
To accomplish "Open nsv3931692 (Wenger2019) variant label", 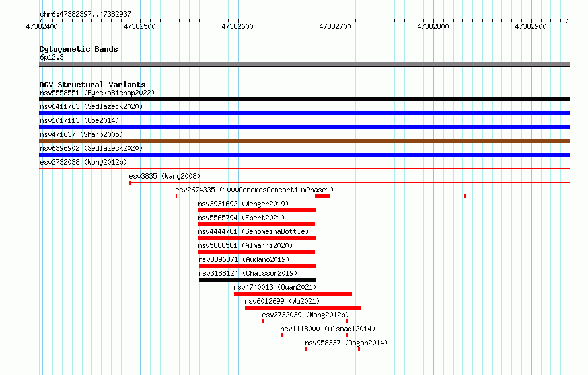I will pyautogui.click(x=243, y=204).
